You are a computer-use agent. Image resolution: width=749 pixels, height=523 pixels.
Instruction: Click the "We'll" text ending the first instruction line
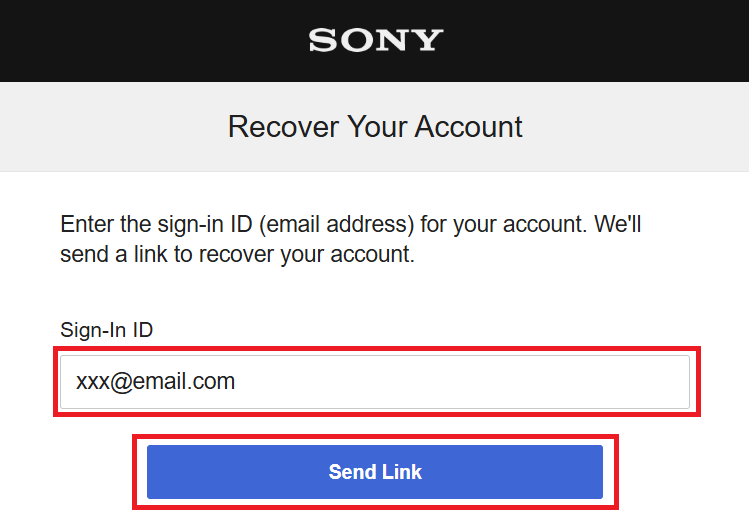click(x=618, y=224)
